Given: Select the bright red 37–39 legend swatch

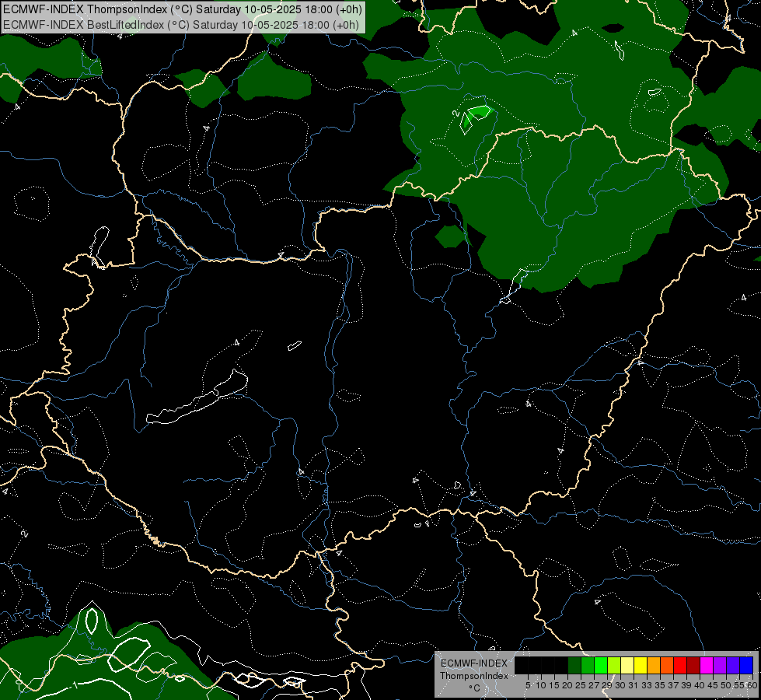Looking at the screenshot, I should (680, 665).
